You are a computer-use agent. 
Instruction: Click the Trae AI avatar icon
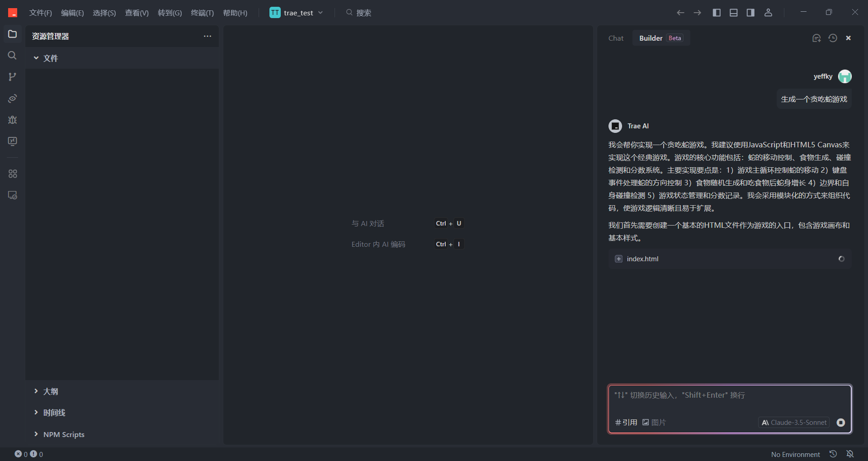click(x=615, y=126)
